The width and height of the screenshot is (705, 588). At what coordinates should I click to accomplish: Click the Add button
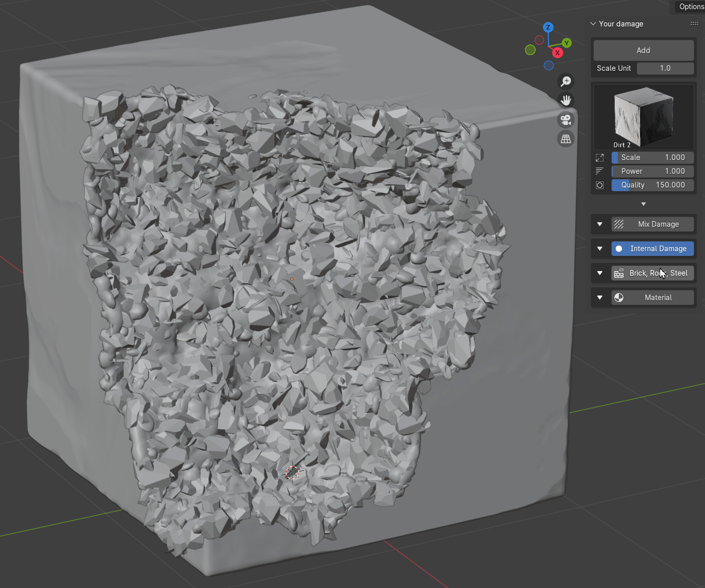point(643,50)
